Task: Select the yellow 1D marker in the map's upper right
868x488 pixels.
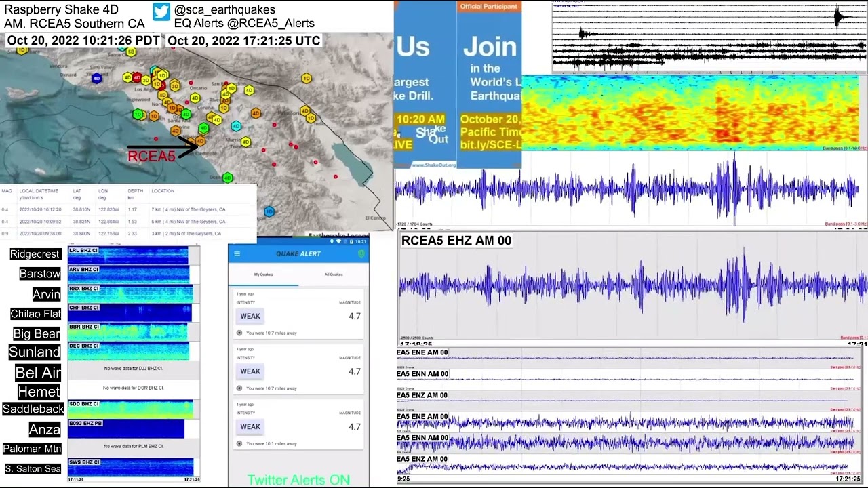Action: coord(307,79)
